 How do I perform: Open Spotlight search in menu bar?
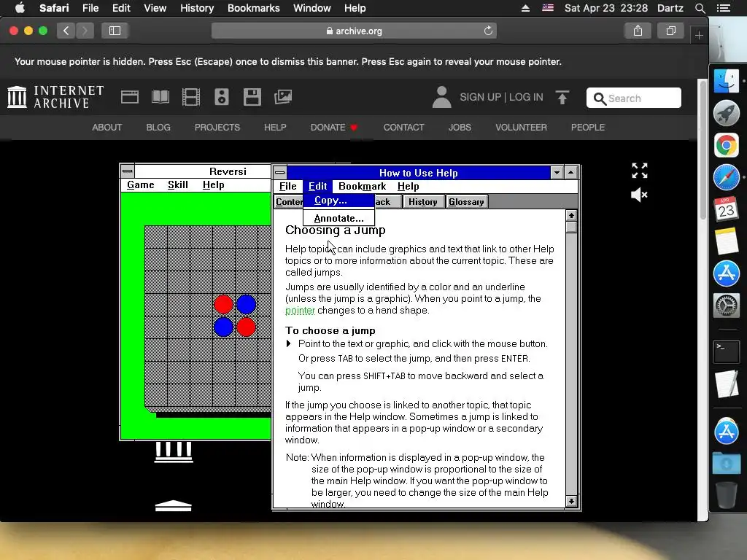(700, 8)
